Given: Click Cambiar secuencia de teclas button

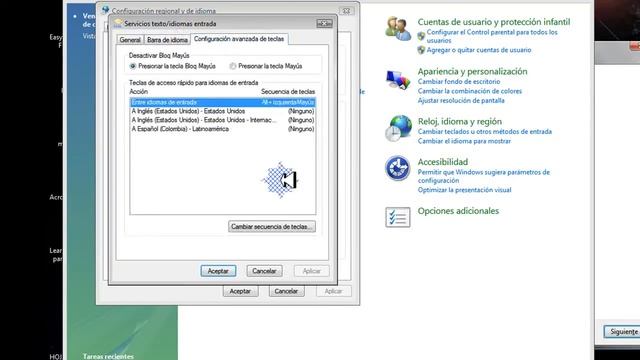Looking at the screenshot, I should (272, 227).
